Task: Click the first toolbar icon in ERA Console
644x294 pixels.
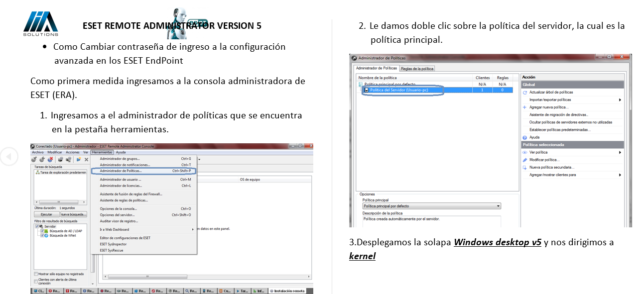Action: (x=34, y=160)
